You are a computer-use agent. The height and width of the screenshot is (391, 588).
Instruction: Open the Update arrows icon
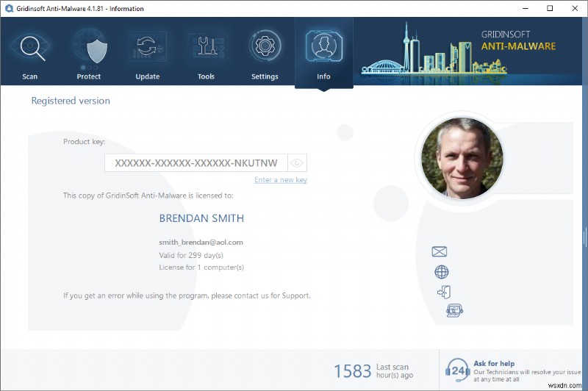(x=147, y=47)
